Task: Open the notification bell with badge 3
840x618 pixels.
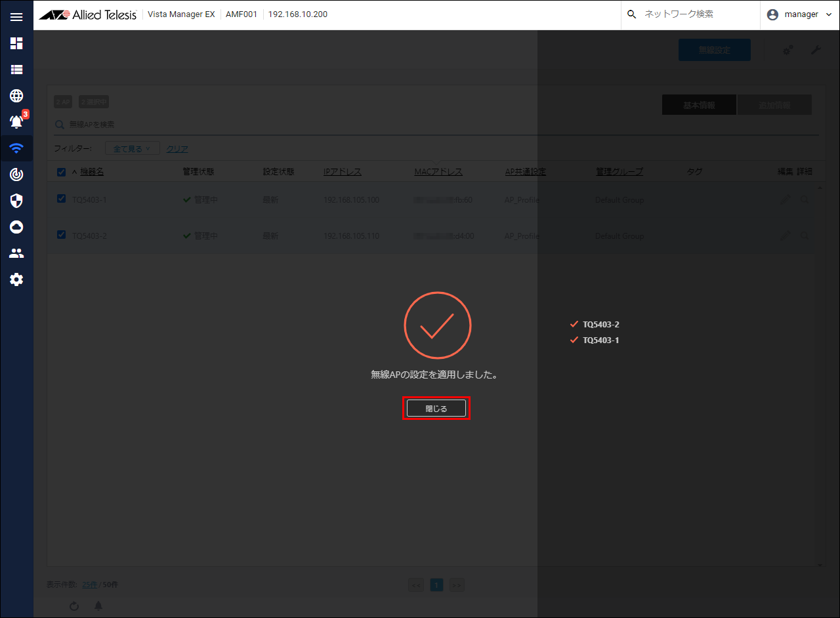Action: tap(16, 121)
